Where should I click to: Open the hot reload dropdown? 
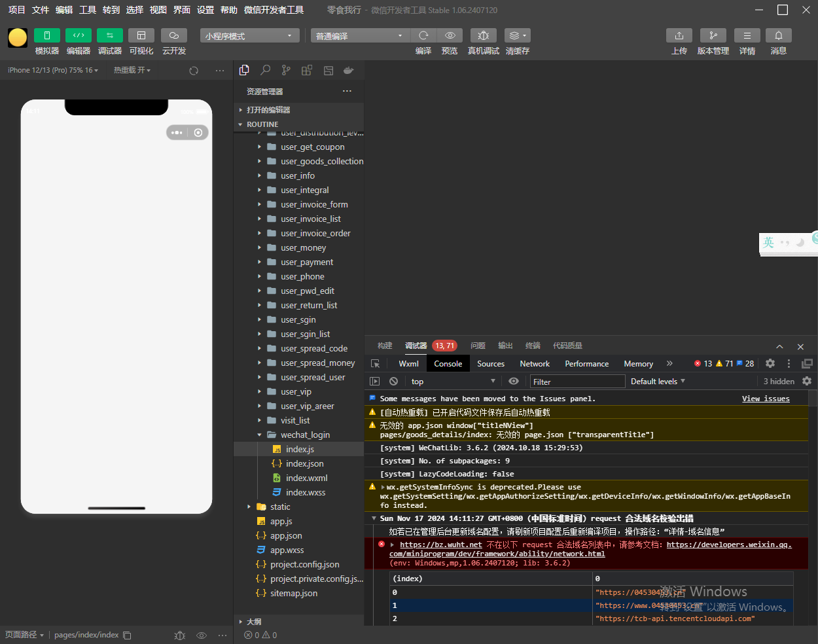tap(132, 70)
